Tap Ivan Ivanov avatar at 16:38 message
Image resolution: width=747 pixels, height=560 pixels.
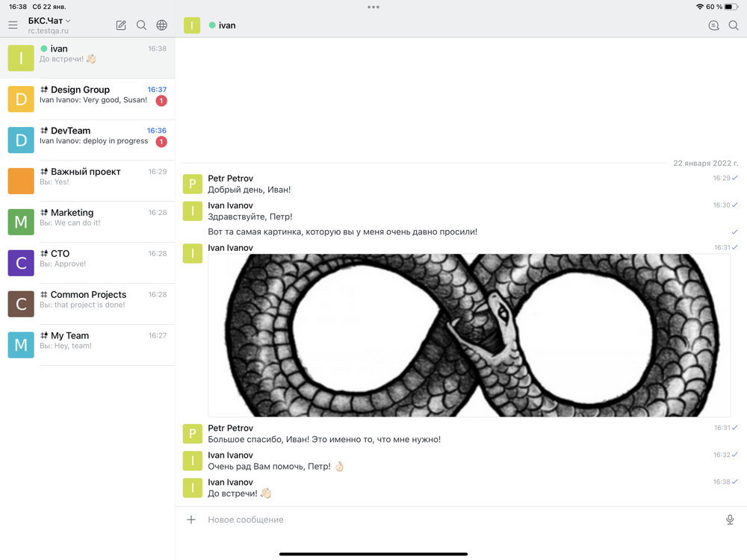(x=193, y=488)
